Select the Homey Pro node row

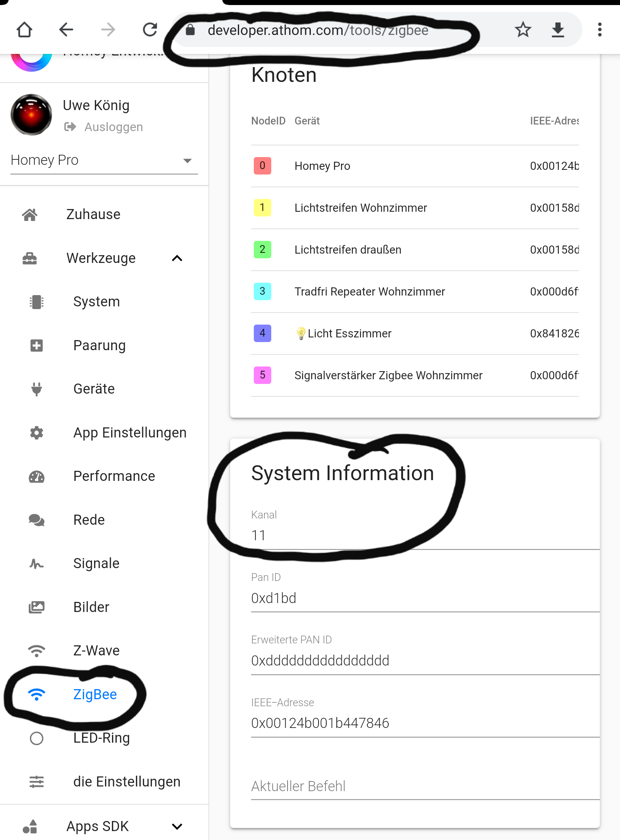(x=415, y=166)
